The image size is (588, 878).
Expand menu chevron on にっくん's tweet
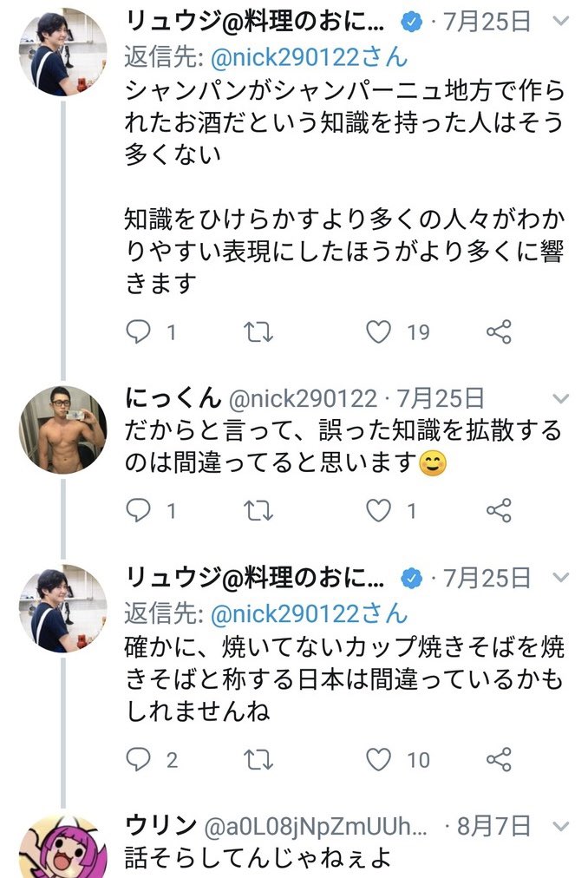(561, 399)
